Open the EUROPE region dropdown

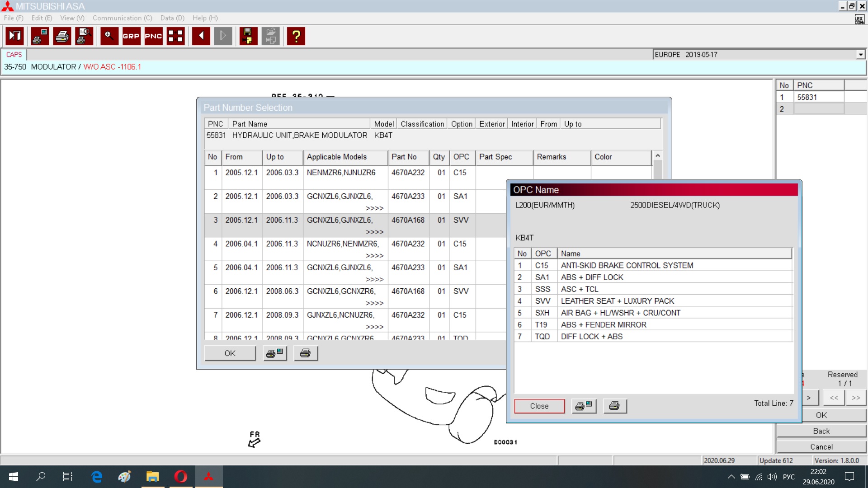click(860, 55)
